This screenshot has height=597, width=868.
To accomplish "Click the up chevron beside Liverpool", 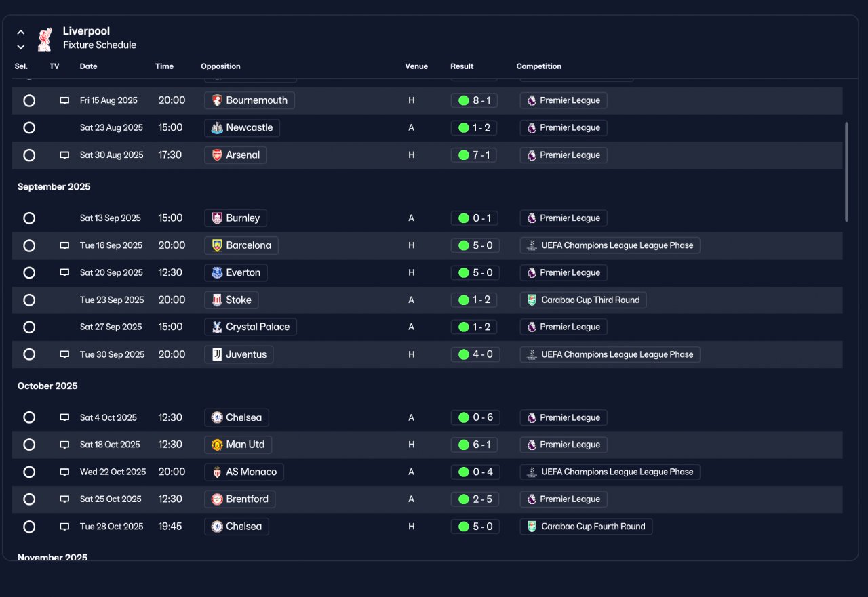I will click(x=21, y=32).
